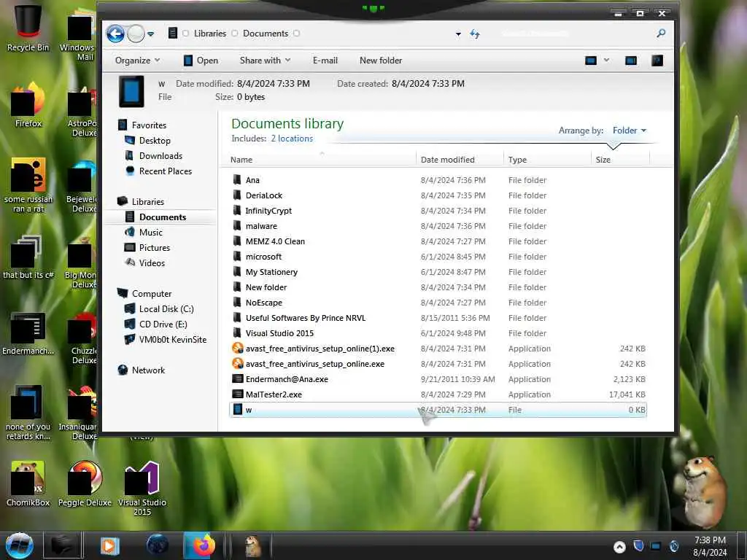Toggle the preview pane icon
Image resolution: width=747 pixels, height=560 pixels.
coord(631,61)
